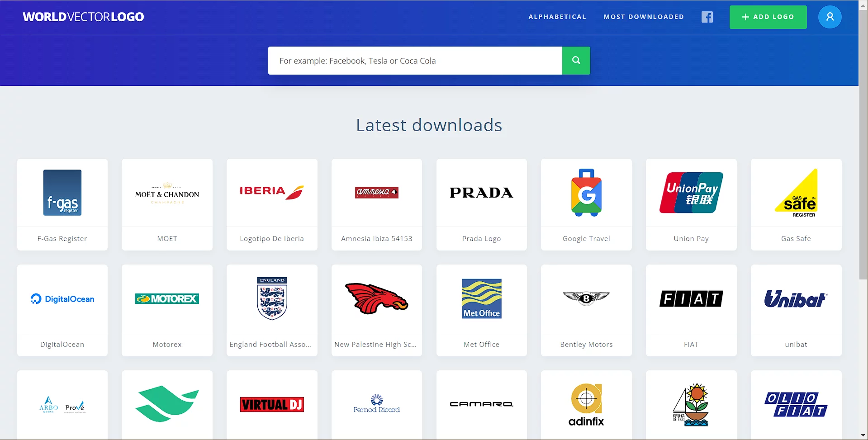
Task: Open the Prada Logo text link
Action: coord(481,239)
